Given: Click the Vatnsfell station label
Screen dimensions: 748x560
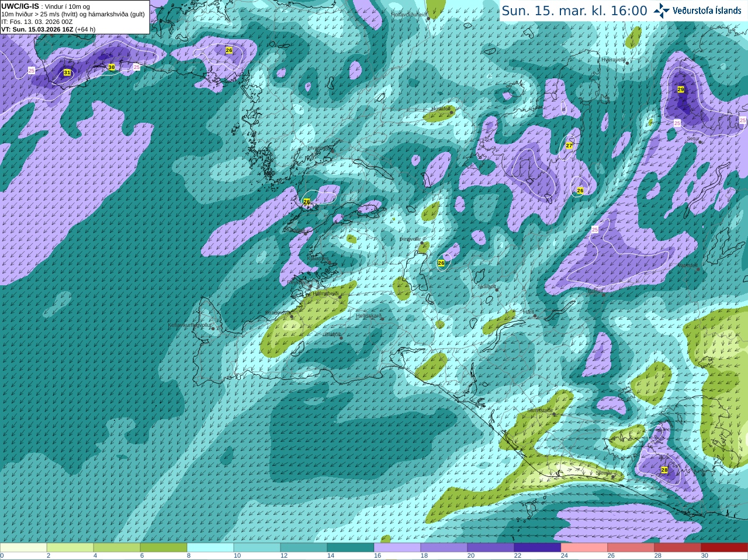Looking at the screenshot, I should [687, 265].
